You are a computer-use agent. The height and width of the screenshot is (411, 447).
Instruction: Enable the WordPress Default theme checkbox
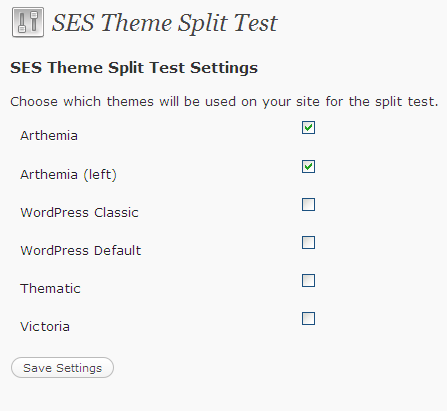308,243
